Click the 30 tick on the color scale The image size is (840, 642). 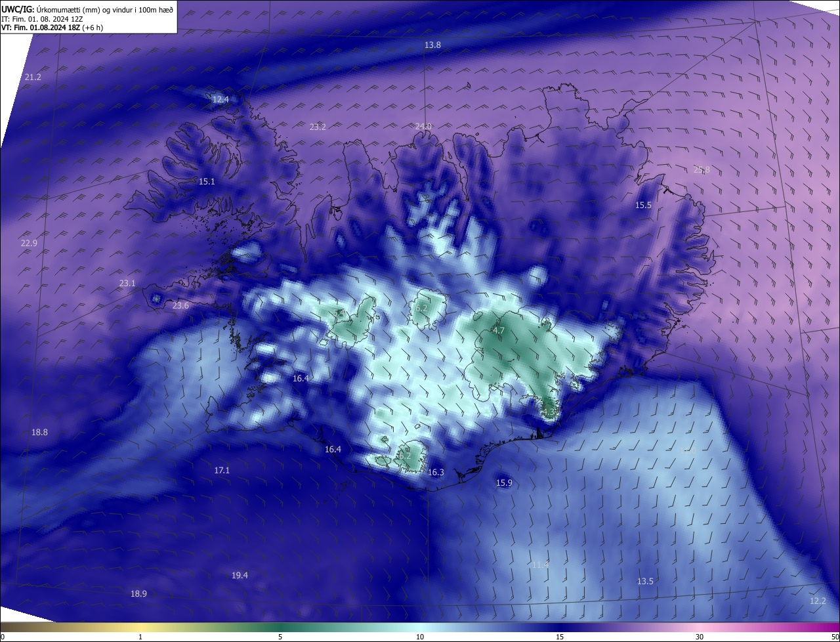click(x=700, y=637)
